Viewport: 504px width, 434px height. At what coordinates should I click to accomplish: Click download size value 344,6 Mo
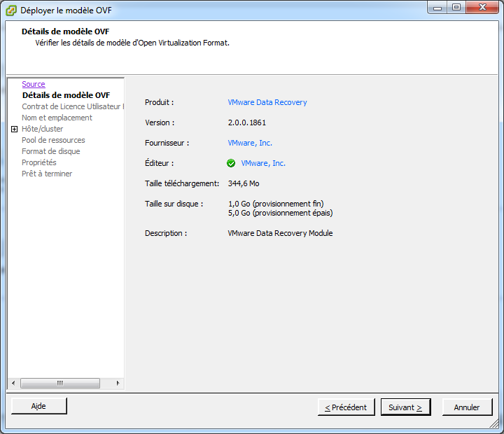coord(244,183)
